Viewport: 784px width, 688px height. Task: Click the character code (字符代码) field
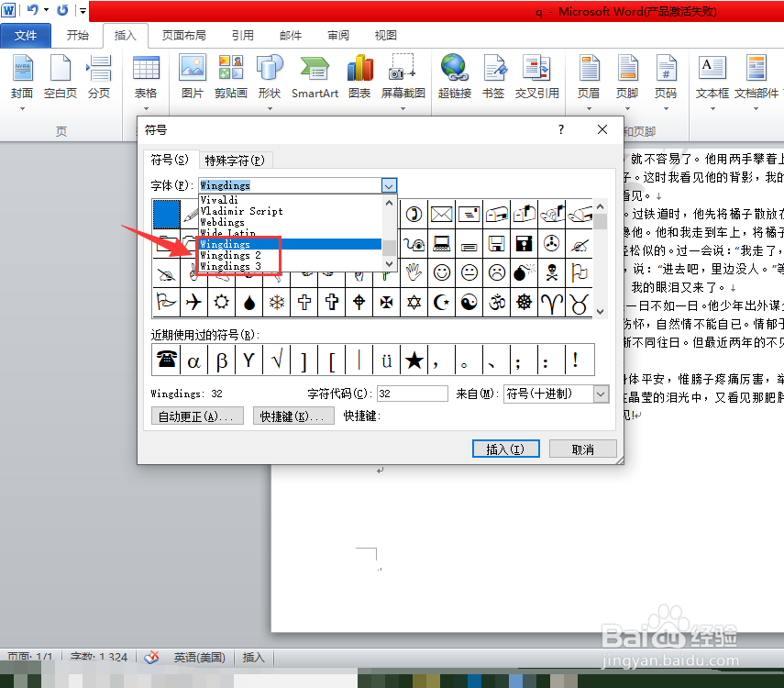point(413,394)
